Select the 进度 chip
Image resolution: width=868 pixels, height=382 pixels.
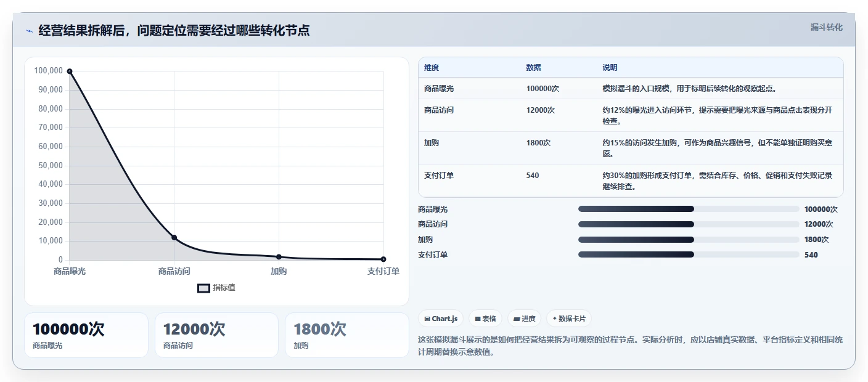click(524, 319)
